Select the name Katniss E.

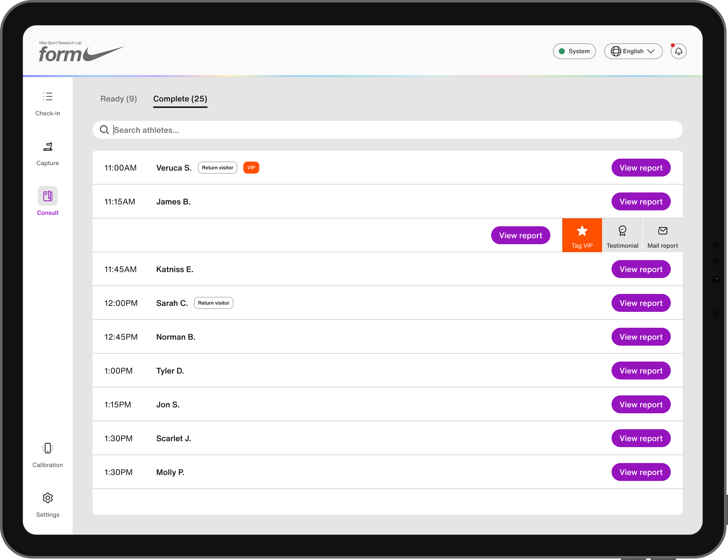(175, 269)
